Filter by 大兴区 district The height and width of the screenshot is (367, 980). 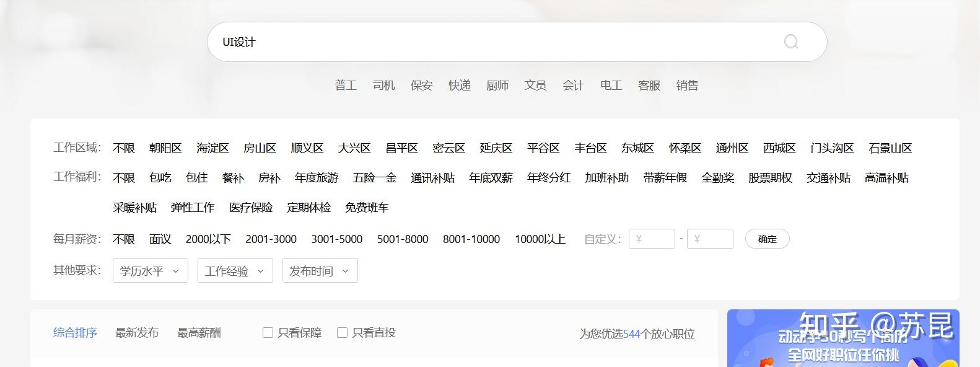[x=354, y=148]
